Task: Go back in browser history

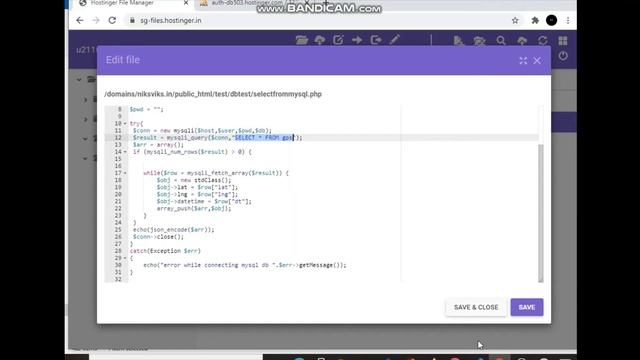Action: [80, 20]
